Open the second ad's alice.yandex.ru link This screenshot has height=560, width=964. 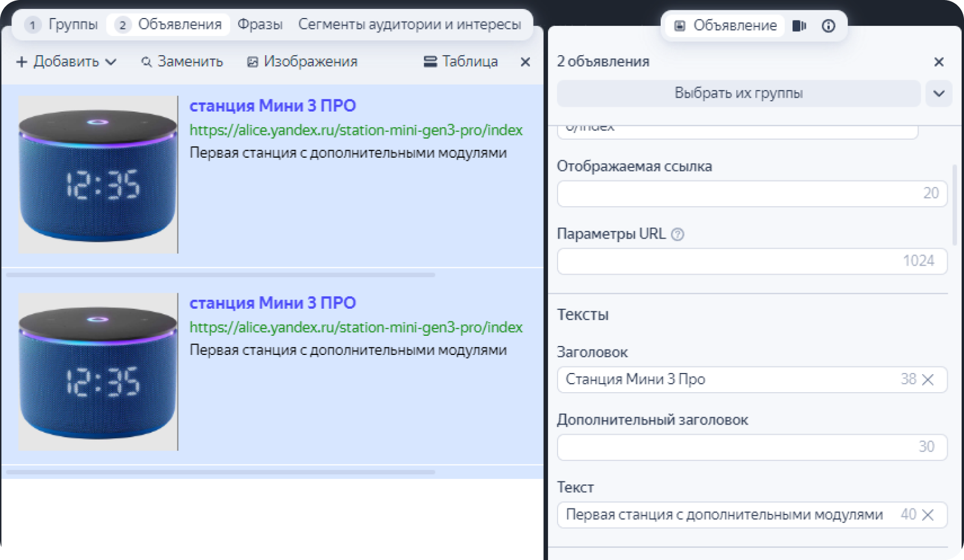click(x=356, y=327)
